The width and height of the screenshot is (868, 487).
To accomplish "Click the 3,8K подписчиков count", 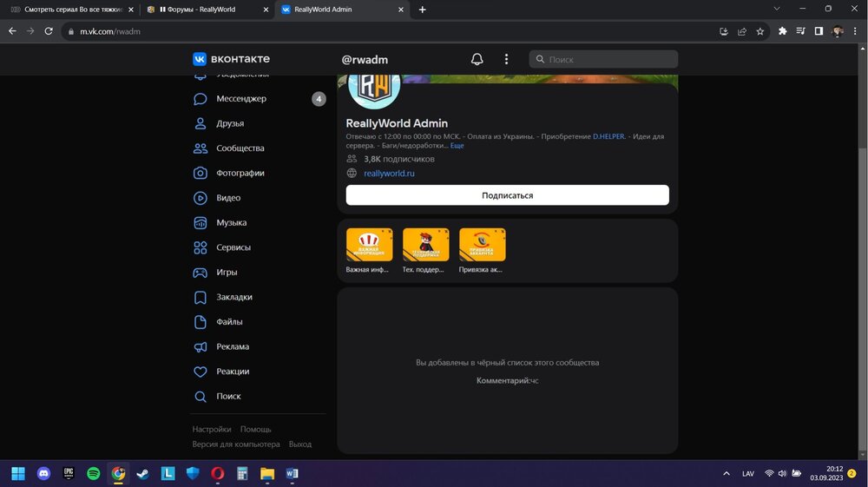I will click(399, 159).
